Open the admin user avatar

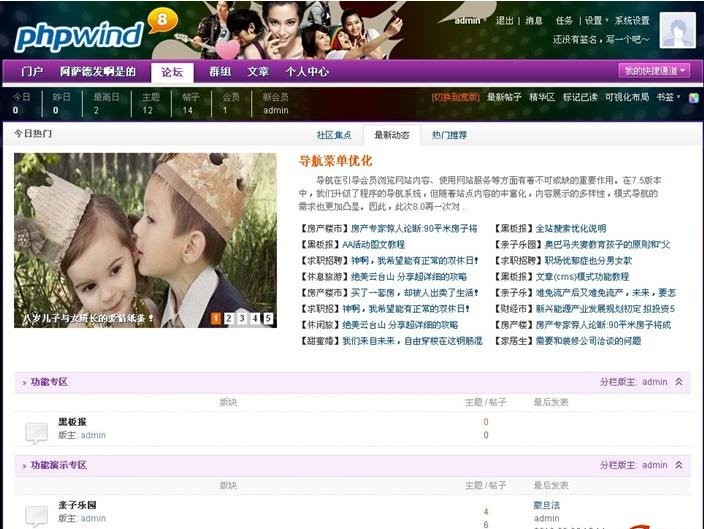677,30
